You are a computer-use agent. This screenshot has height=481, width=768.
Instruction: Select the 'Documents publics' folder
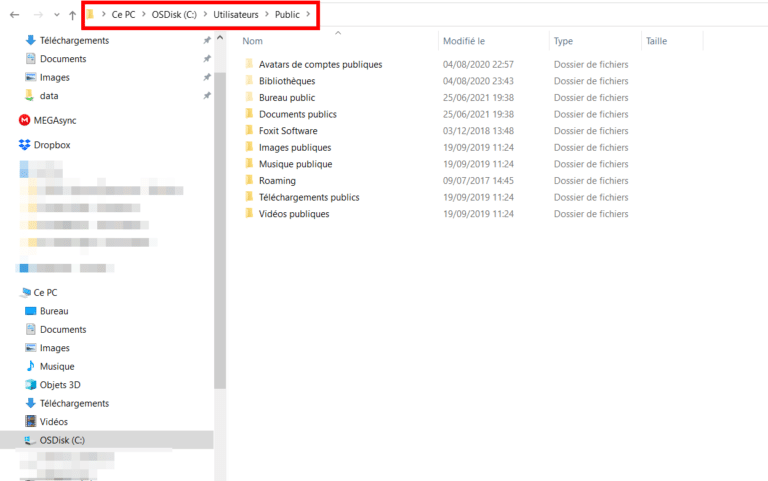tap(298, 114)
